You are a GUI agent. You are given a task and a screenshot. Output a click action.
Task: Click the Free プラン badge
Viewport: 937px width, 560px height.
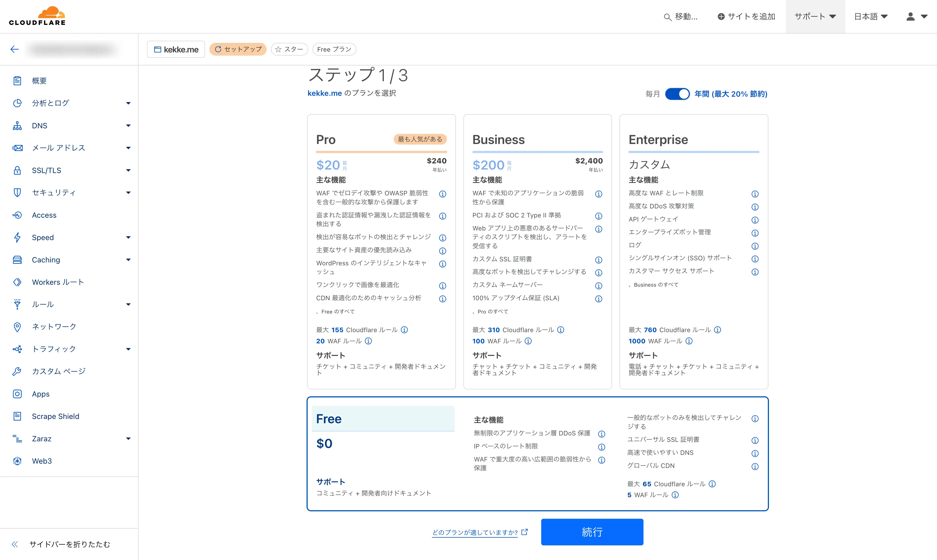click(334, 50)
